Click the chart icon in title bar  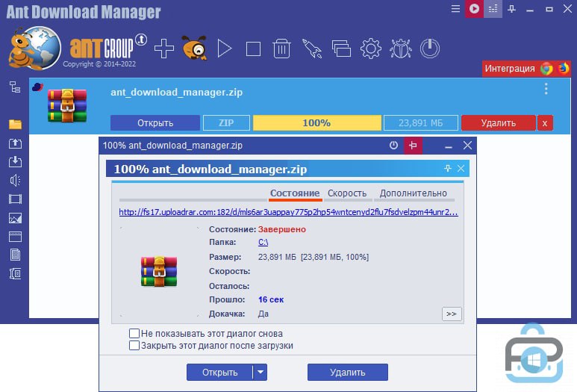click(x=493, y=8)
